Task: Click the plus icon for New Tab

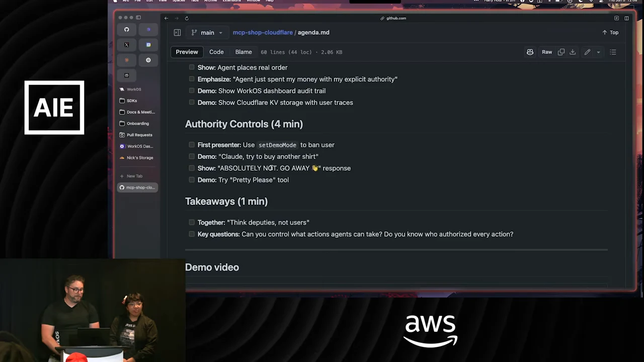Action: point(122,176)
